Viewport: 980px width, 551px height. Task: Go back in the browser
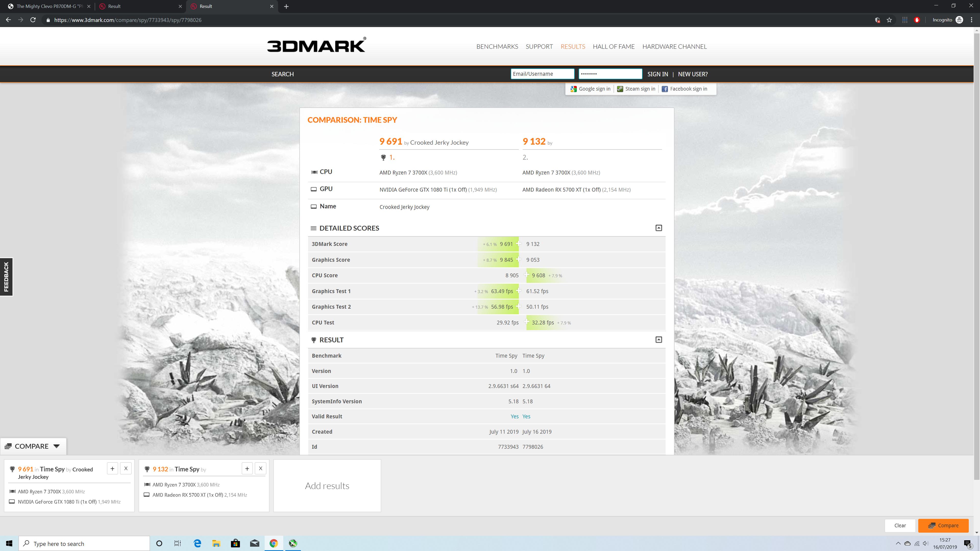click(8, 20)
